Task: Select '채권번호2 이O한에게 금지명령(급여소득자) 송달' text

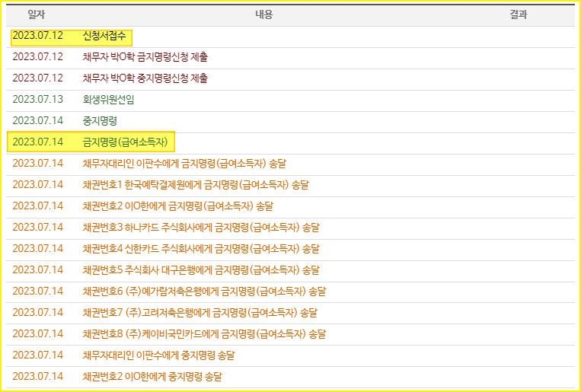Action: coord(178,206)
